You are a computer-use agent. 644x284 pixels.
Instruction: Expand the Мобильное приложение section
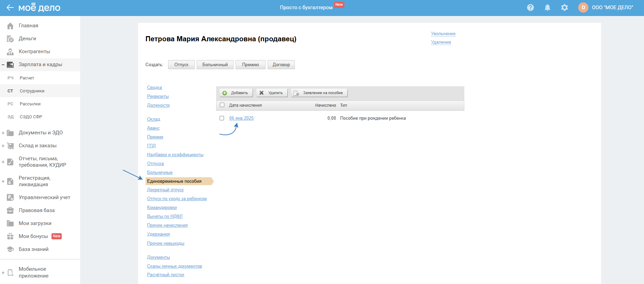(x=3, y=272)
